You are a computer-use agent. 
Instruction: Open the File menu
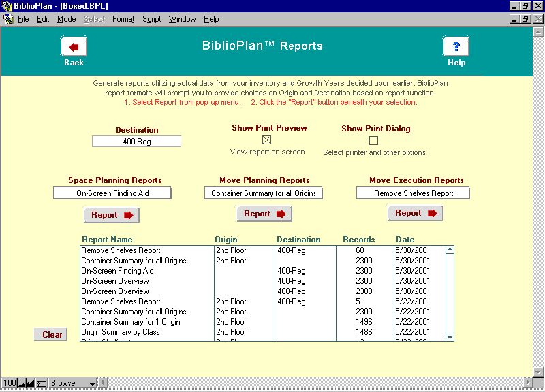tap(23, 19)
